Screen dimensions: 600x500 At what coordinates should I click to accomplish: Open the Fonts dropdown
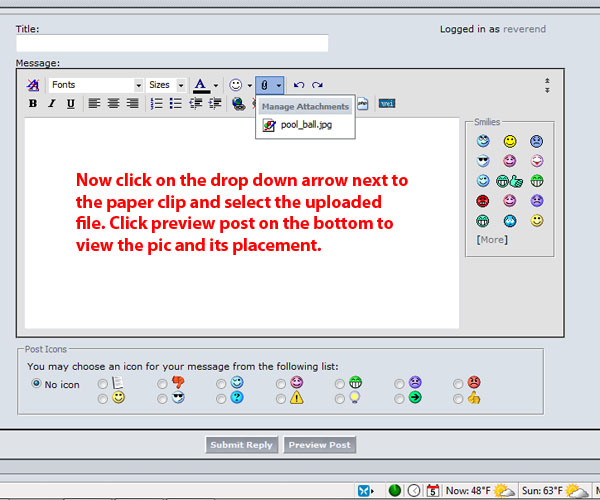click(96, 85)
